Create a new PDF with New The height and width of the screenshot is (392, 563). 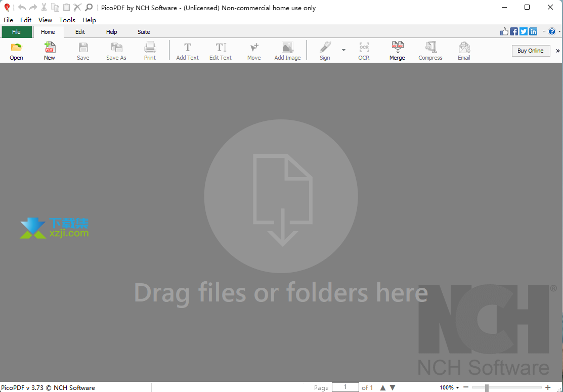point(50,51)
